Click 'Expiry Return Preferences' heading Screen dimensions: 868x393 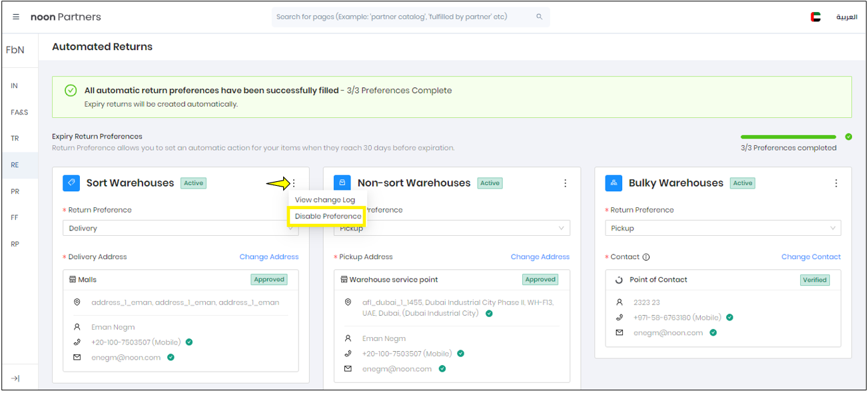(97, 137)
